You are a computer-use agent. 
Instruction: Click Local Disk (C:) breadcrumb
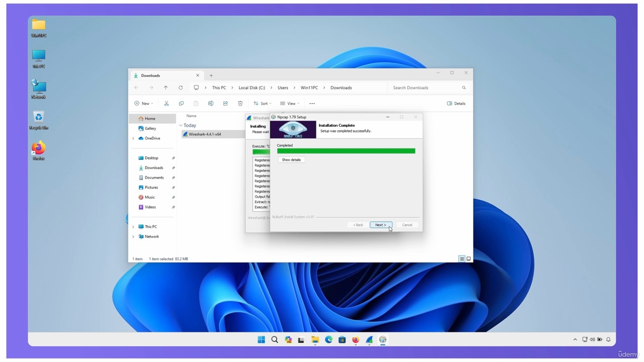pos(252,87)
